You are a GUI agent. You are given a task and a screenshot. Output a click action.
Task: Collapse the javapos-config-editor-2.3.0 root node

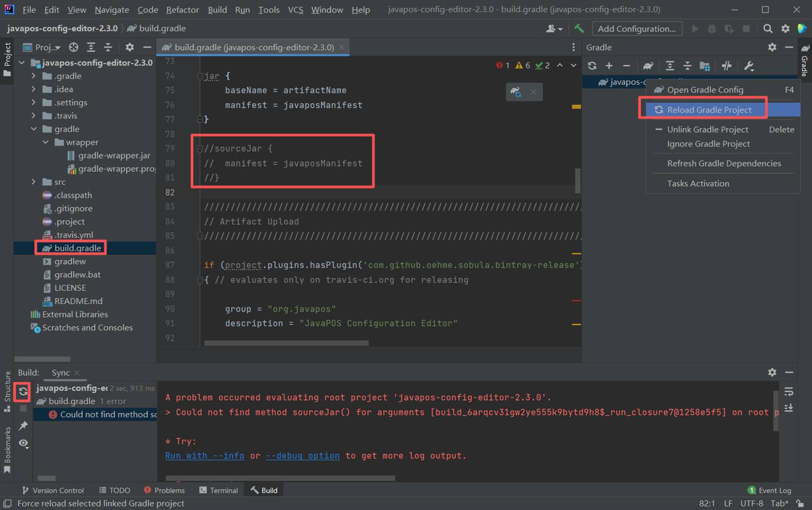point(22,63)
